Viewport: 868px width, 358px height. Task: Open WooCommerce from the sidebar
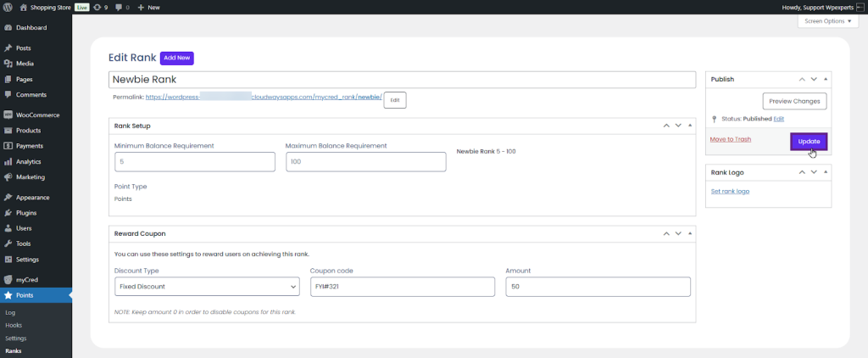pos(36,115)
